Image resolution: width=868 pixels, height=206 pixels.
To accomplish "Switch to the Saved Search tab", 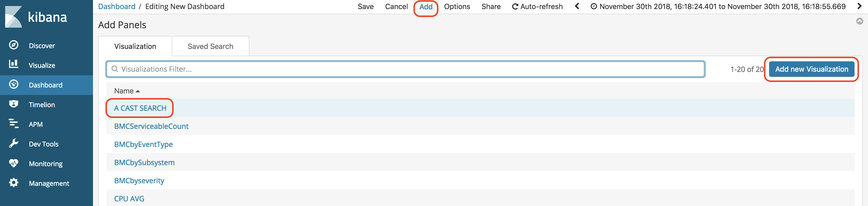I will pyautogui.click(x=210, y=46).
